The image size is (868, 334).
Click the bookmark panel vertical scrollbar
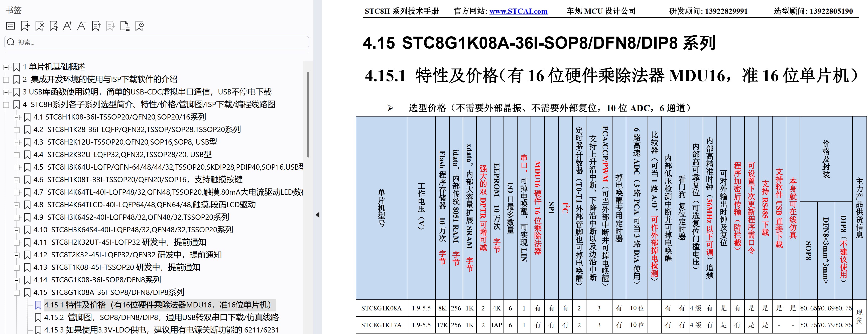pyautogui.click(x=308, y=115)
